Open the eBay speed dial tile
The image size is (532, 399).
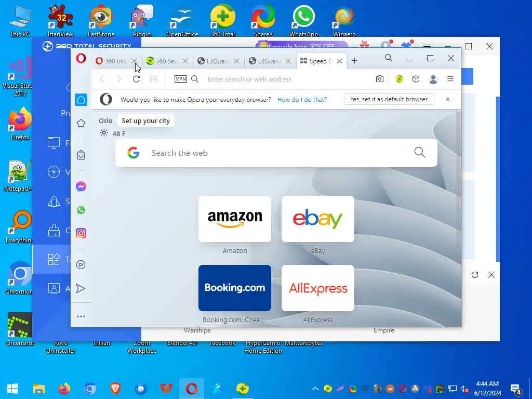coord(318,219)
